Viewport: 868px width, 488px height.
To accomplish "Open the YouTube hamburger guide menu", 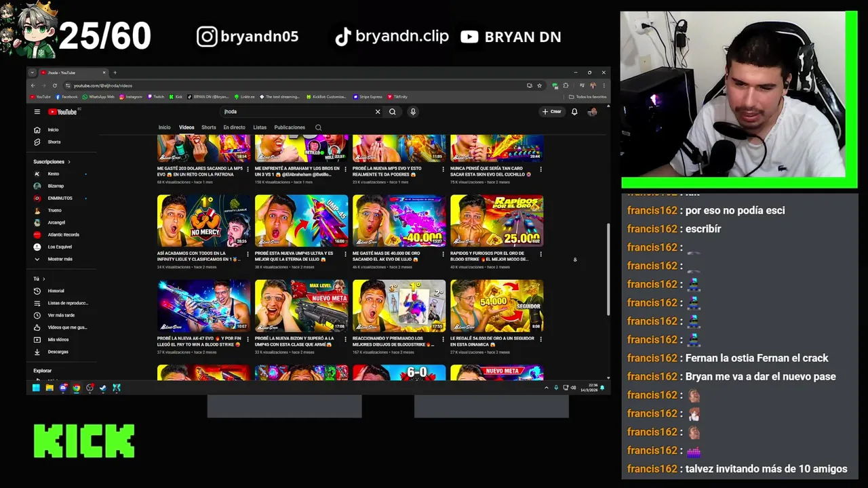I will coord(37,112).
